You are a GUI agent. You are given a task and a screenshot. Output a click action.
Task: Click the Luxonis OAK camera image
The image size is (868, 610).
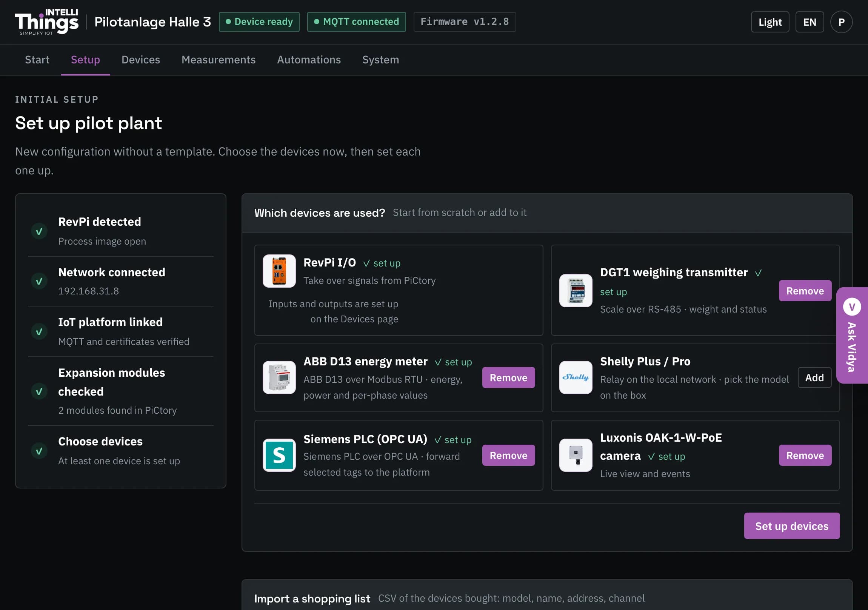[576, 455]
